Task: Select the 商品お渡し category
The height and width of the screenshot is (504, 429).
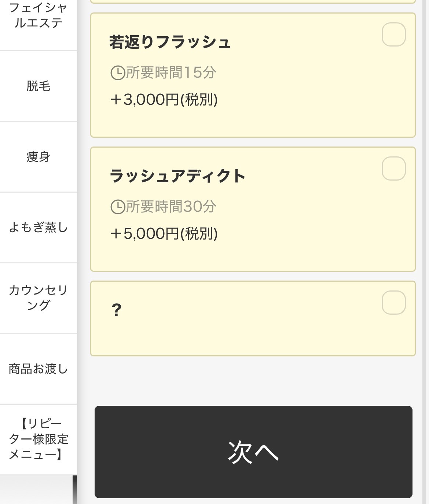Action: pos(38,369)
